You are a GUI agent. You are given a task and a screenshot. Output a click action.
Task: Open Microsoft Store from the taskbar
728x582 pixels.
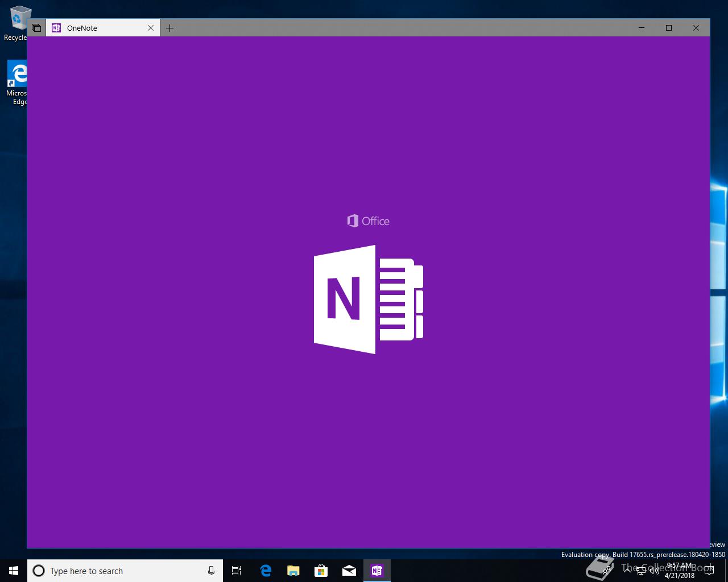pyautogui.click(x=321, y=571)
